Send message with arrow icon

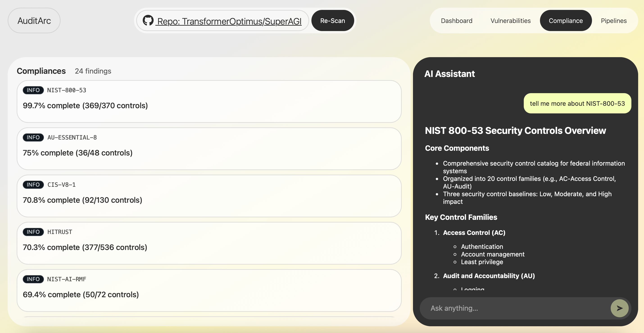619,308
